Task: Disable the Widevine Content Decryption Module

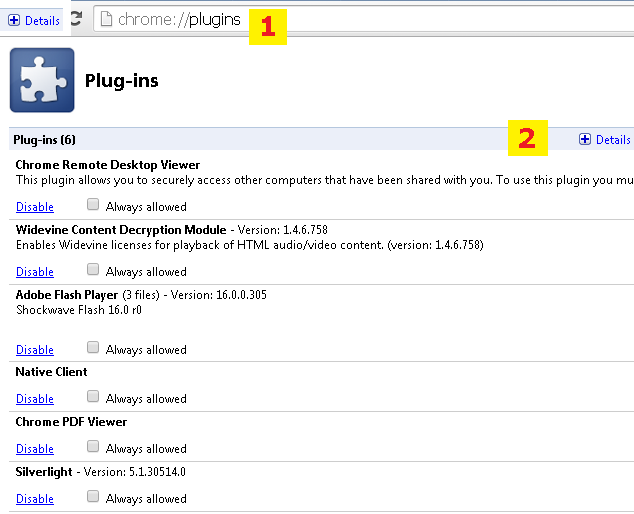Action: pyautogui.click(x=35, y=272)
